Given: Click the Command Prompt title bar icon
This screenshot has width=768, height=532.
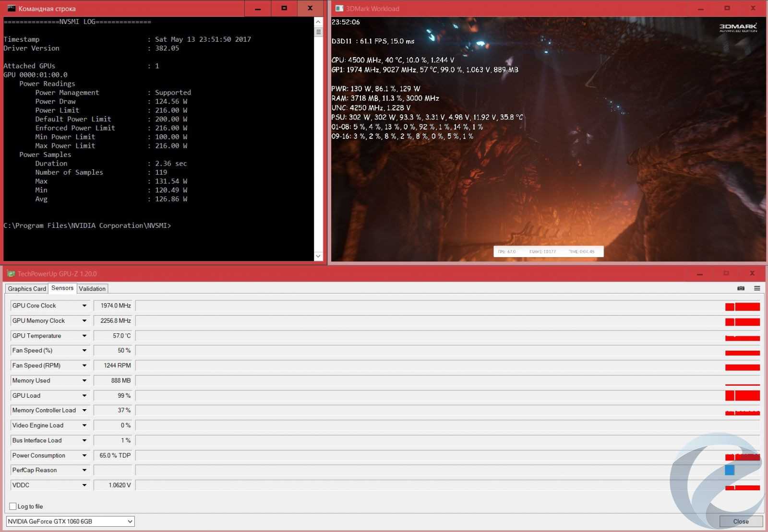Looking at the screenshot, I should click(x=11, y=9).
